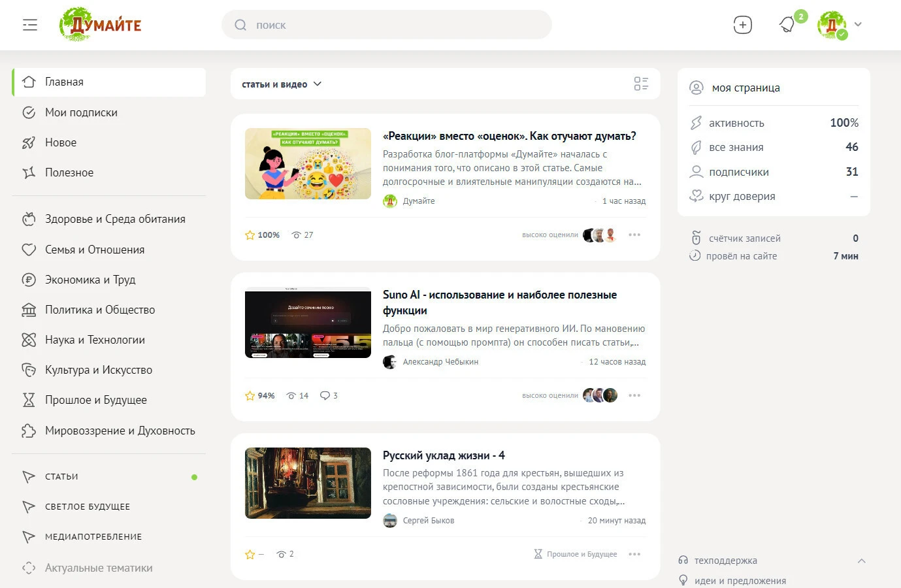Click the create new post plus icon
Image resolution: width=901 pixels, height=588 pixels.
pyautogui.click(x=743, y=25)
